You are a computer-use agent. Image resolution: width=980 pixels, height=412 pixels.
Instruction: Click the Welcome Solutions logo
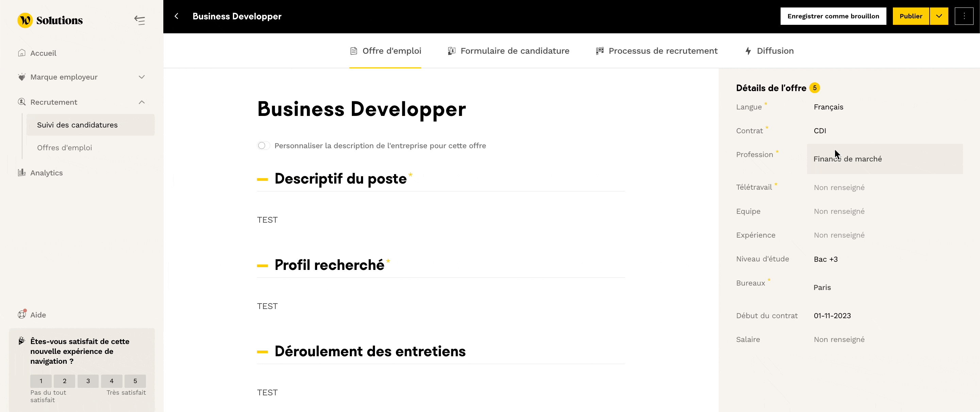(x=50, y=20)
